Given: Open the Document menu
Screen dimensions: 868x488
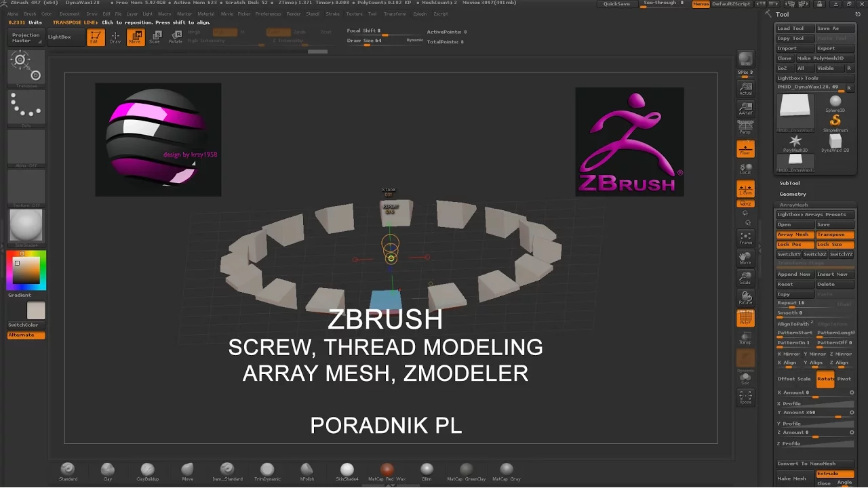Looking at the screenshot, I should (69, 14).
